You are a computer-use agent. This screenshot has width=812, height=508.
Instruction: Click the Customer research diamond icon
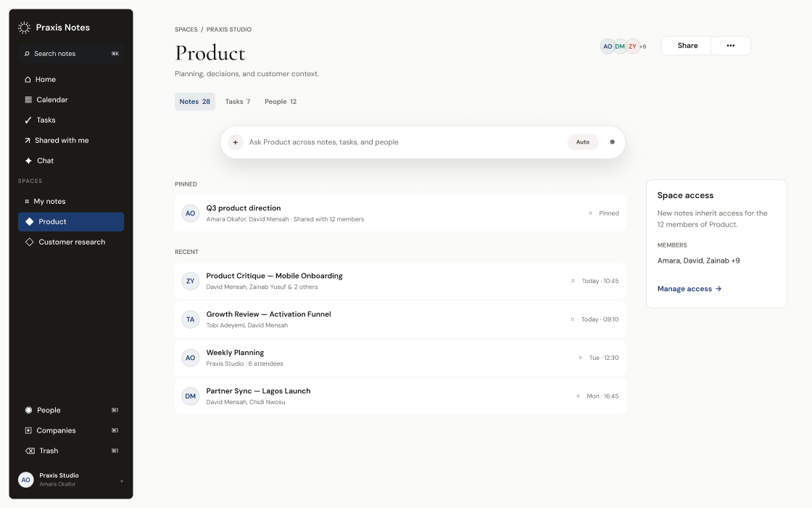pyautogui.click(x=30, y=242)
